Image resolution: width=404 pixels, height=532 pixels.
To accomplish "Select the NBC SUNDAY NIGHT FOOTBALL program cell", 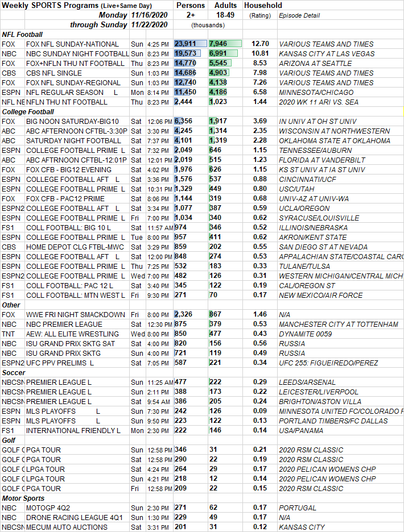I will click(77, 53).
